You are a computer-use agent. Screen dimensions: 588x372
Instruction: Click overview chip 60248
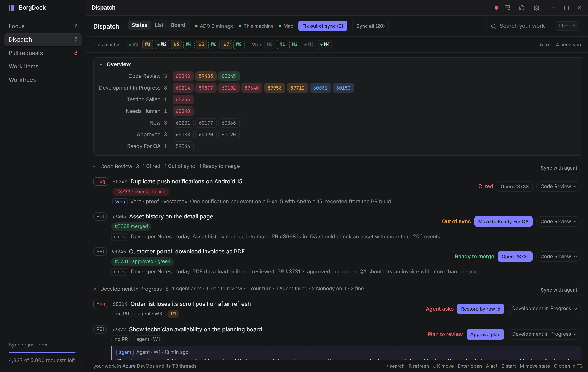(183, 76)
